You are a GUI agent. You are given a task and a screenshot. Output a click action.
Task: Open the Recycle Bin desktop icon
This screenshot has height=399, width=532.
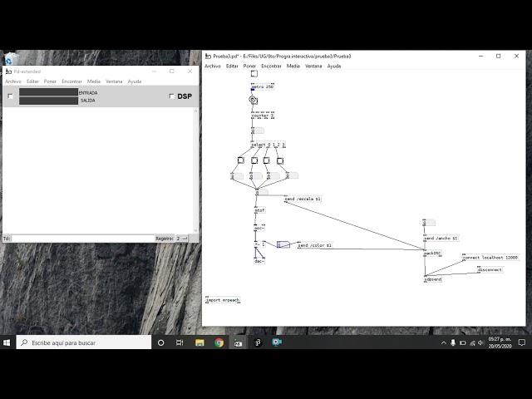(x=9, y=58)
